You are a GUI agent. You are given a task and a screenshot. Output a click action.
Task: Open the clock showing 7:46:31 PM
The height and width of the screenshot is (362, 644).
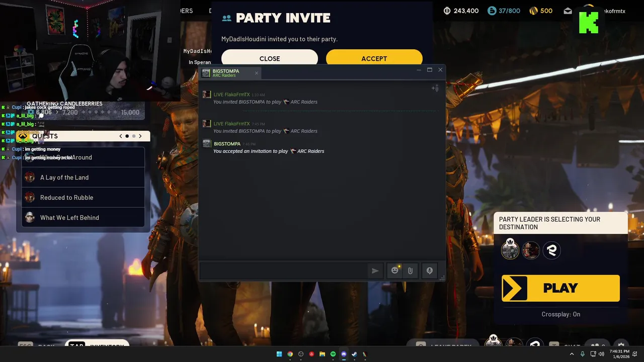[x=619, y=354]
